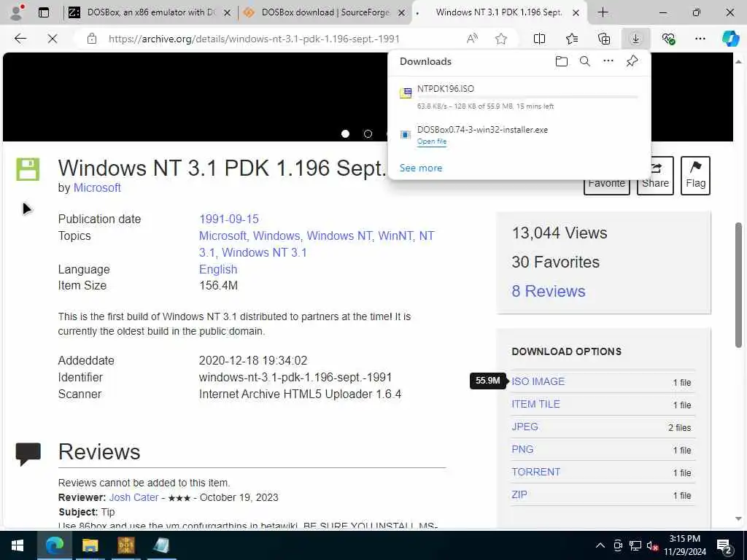Open the Microsoft author link
This screenshot has height=560, width=747.
97,187
